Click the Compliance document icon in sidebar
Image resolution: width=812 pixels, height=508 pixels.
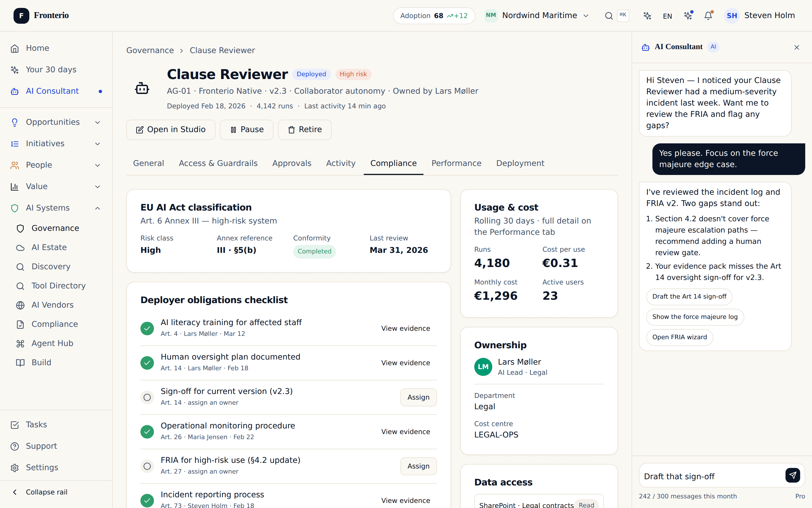coord(20,324)
